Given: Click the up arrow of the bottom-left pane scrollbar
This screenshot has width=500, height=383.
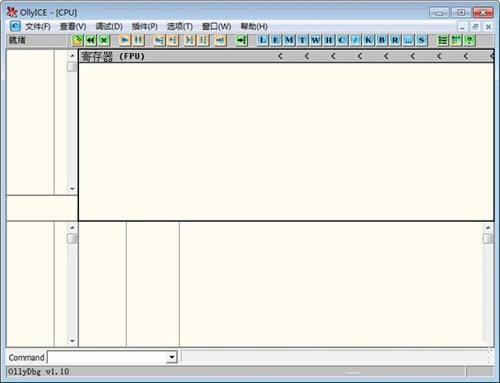Looking at the screenshot, I should (72, 228).
